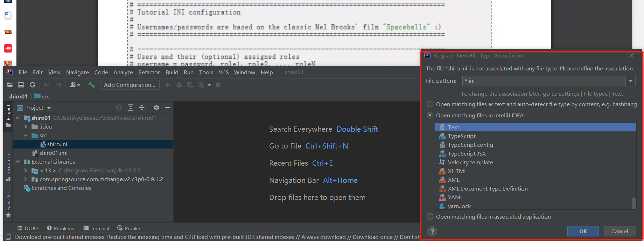Select Open in associated application option
The width and height of the screenshot is (644, 241).
pyautogui.click(x=430, y=216)
